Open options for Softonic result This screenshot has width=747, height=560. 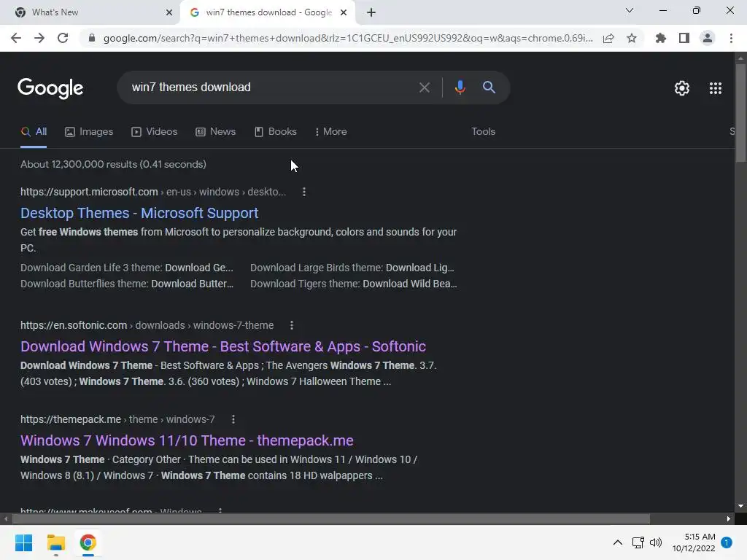tap(292, 325)
